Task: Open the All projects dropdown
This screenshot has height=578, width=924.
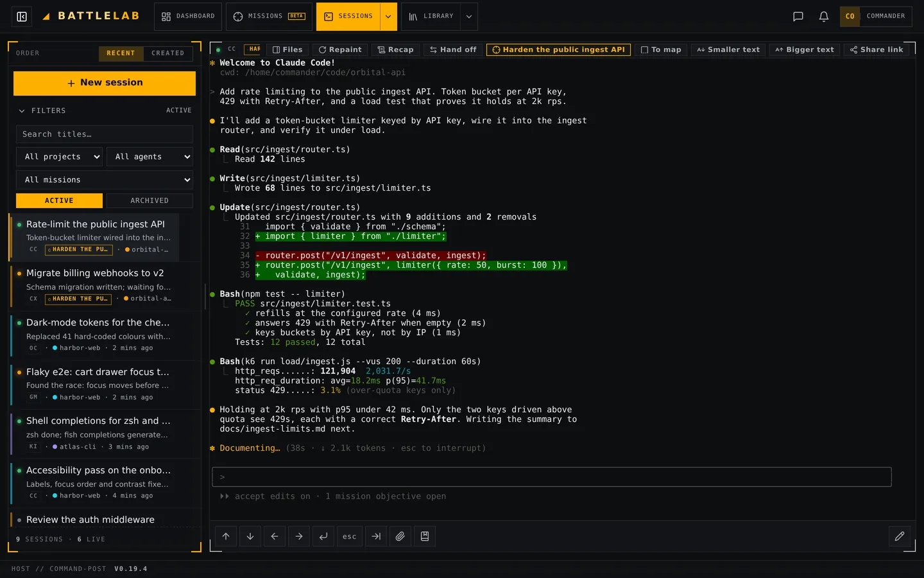Action: coord(60,157)
